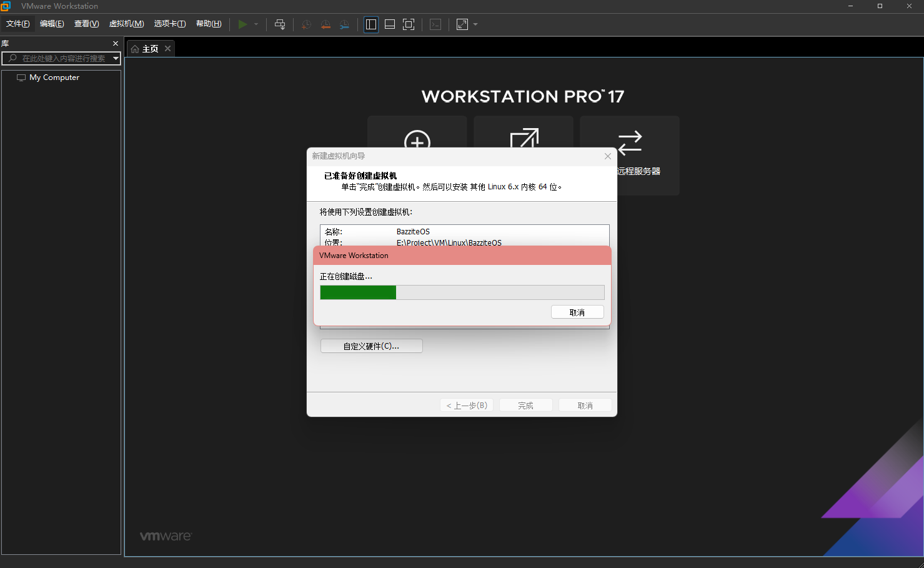This screenshot has width=924, height=568.
Task: Show the thumbnail bar icon
Action: point(389,24)
